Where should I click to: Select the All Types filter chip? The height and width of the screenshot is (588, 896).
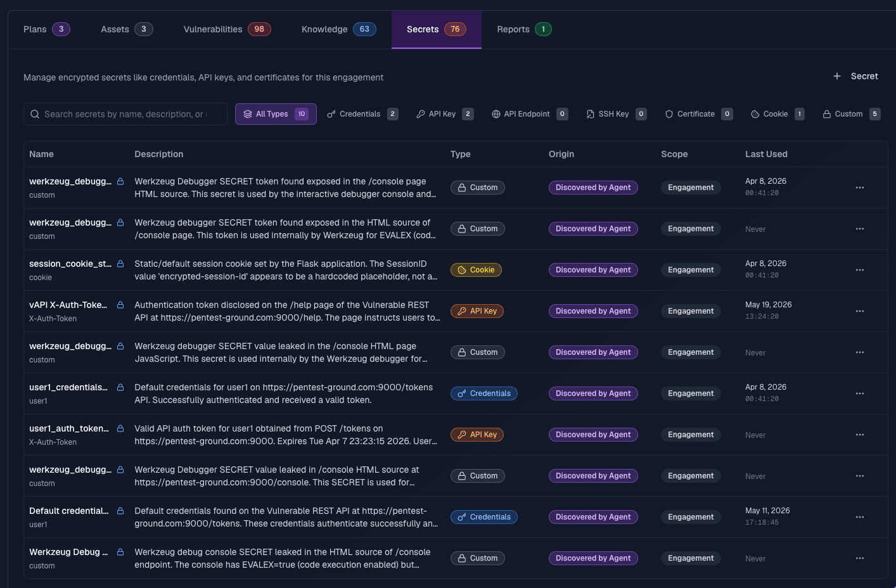[276, 114]
